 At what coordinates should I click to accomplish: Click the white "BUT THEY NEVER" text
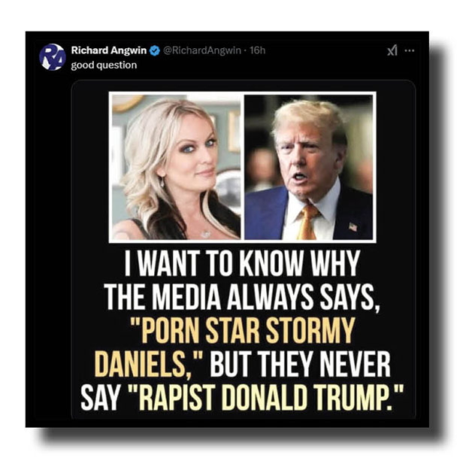(x=300, y=364)
